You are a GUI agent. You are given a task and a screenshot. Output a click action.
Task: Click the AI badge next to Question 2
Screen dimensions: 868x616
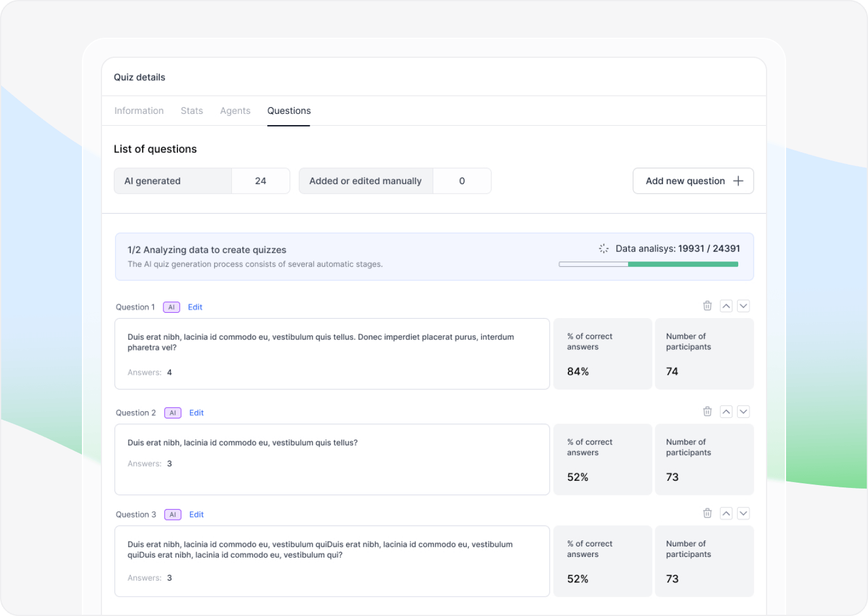(172, 412)
